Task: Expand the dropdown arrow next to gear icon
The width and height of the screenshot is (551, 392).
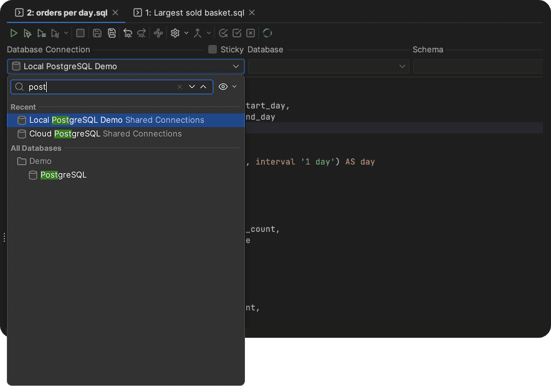Action: [186, 33]
